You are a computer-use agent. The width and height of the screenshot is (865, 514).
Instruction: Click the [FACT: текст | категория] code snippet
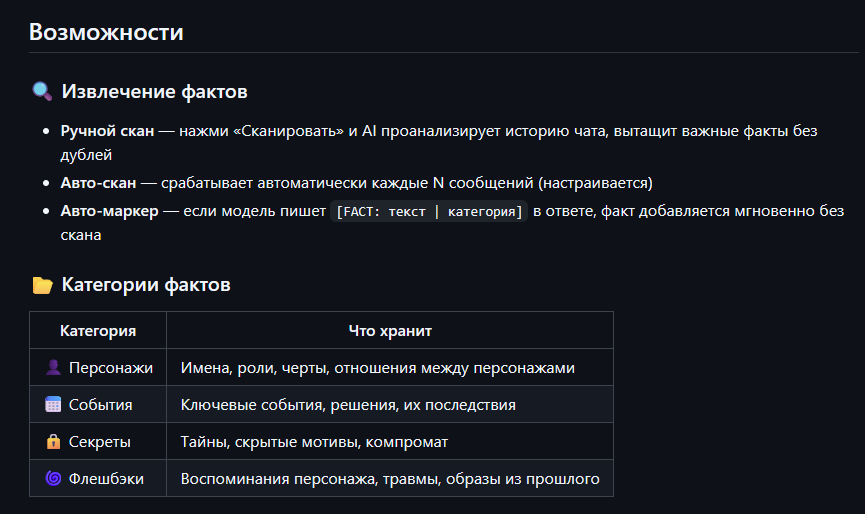(x=429, y=212)
